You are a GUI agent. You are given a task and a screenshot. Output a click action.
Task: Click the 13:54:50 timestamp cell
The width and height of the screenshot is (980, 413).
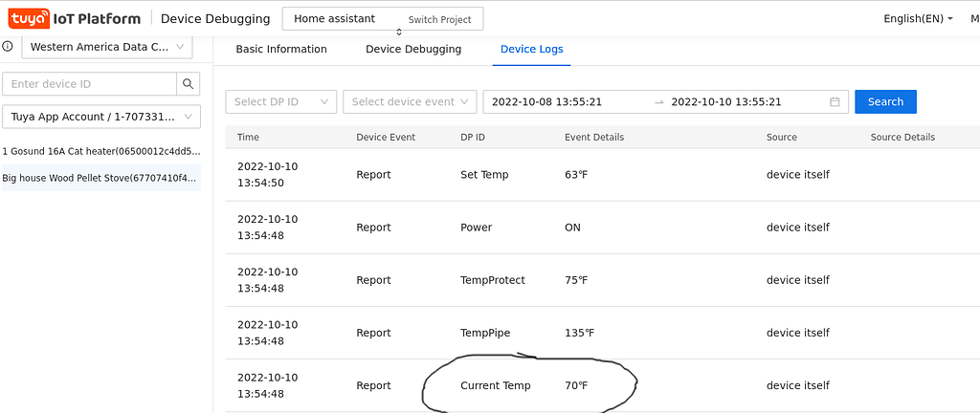(x=268, y=175)
